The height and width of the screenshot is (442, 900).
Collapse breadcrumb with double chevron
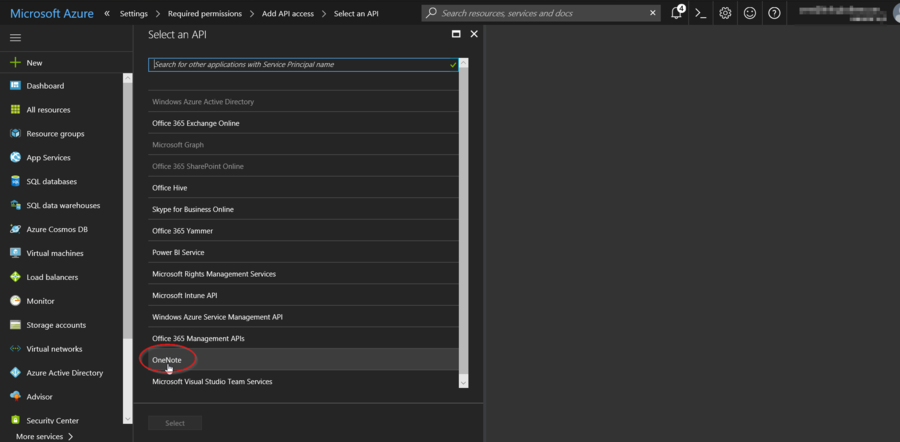pyautogui.click(x=107, y=14)
